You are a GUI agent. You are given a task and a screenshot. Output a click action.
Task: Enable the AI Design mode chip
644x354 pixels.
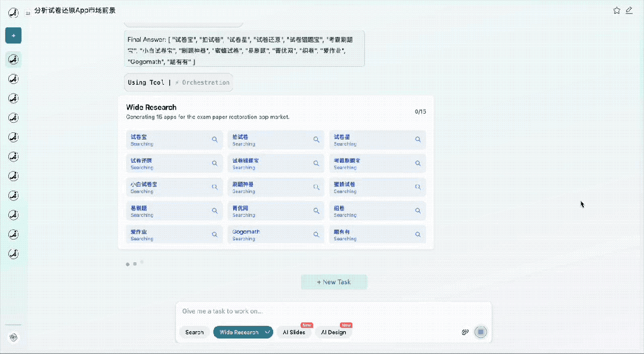pos(333,332)
